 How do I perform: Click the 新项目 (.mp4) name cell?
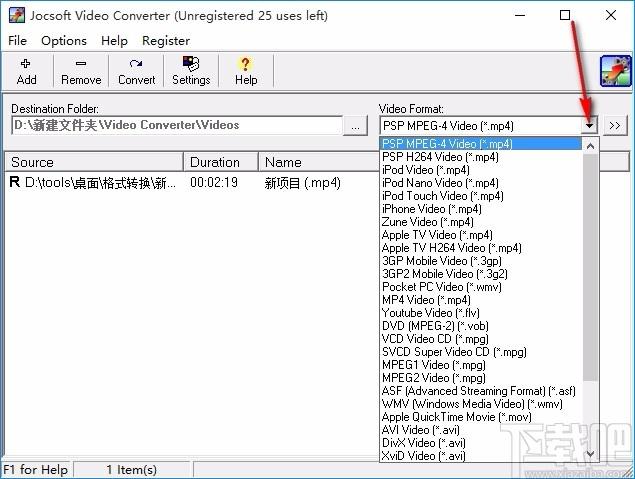[x=303, y=183]
